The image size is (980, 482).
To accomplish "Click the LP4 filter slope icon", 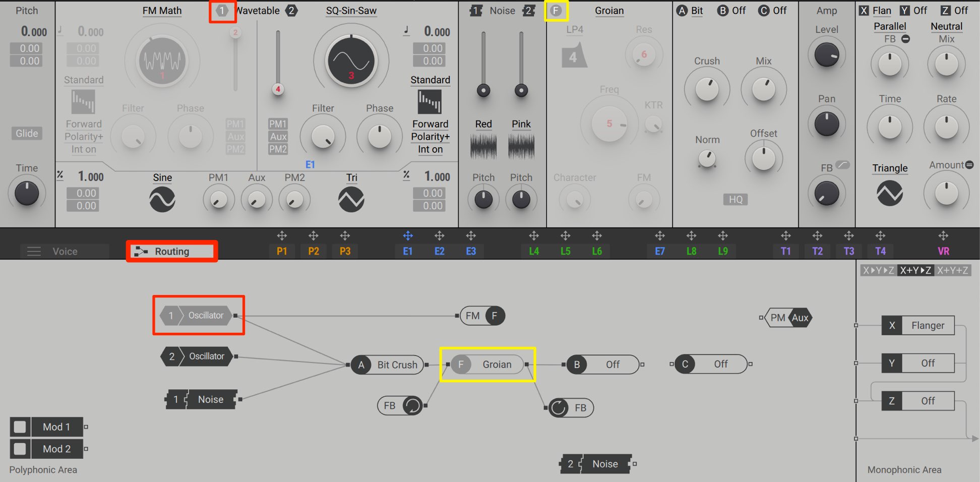I will click(x=574, y=55).
